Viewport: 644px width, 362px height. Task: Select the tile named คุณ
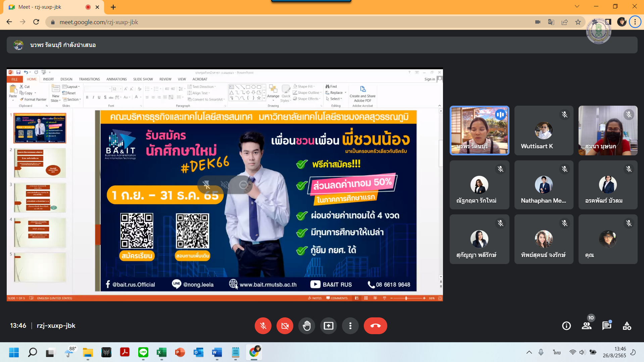tap(608, 239)
